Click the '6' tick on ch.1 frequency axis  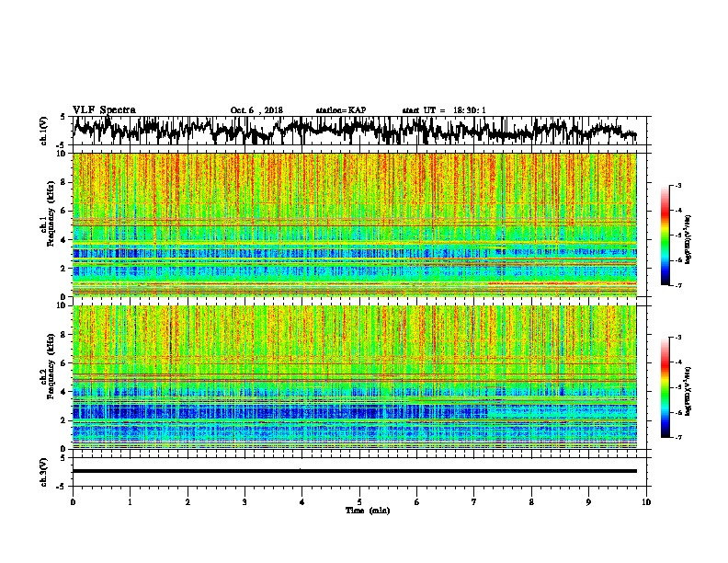[65, 211]
